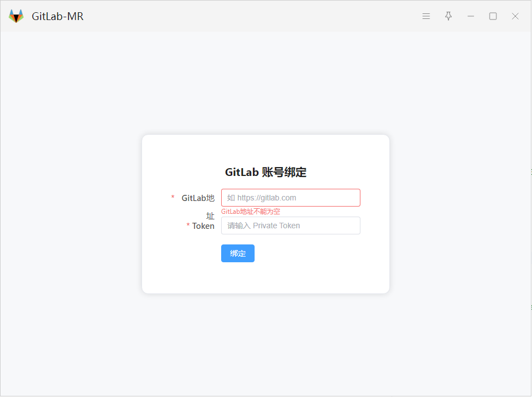The width and height of the screenshot is (532, 397).
Task: Click the heading GitLab 账号绑定
Action: (266, 172)
